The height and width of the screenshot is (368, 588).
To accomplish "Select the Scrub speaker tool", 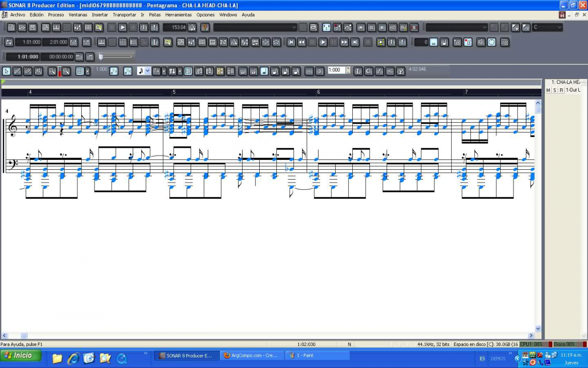I will [x=39, y=71].
